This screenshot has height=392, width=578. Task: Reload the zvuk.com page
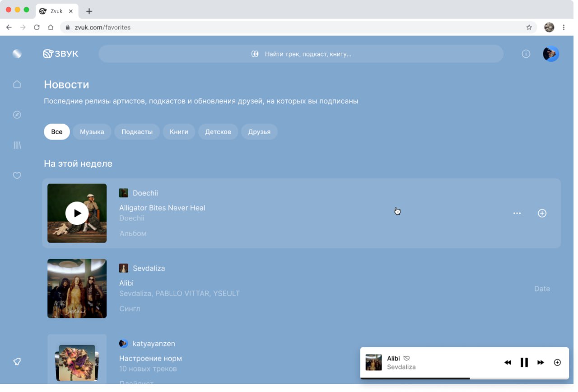coord(37,28)
